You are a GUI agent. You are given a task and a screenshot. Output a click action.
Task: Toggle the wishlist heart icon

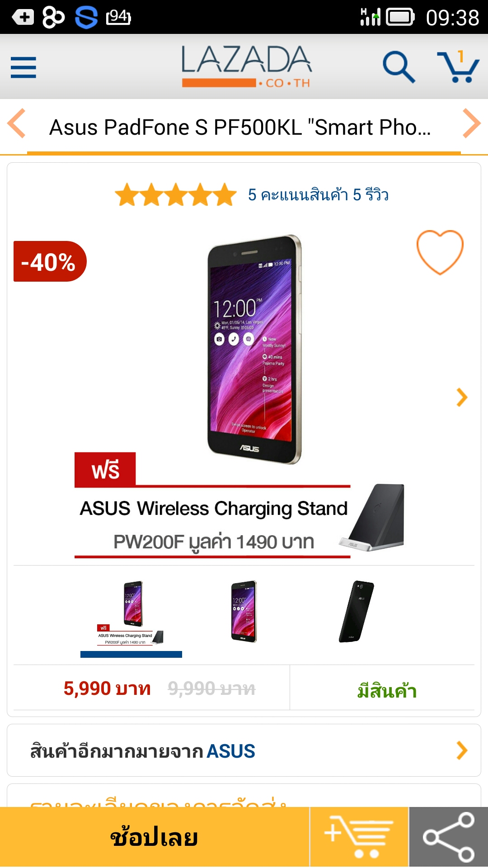point(440,252)
